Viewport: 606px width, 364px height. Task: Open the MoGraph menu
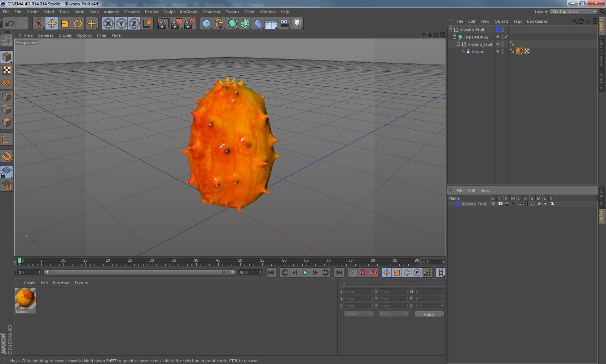[x=189, y=12]
